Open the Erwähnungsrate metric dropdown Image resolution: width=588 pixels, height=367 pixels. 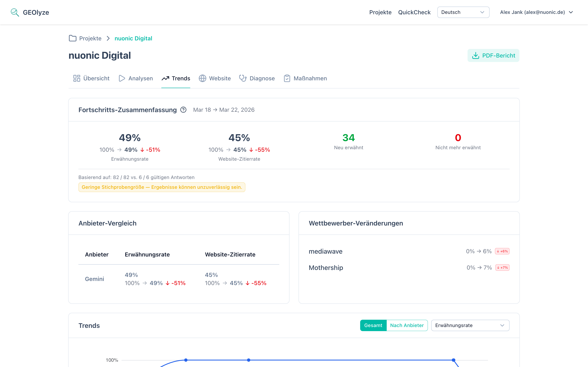pyautogui.click(x=470, y=325)
